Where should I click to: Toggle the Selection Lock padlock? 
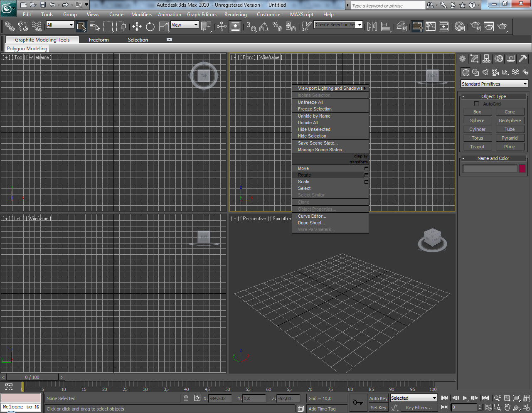point(186,398)
